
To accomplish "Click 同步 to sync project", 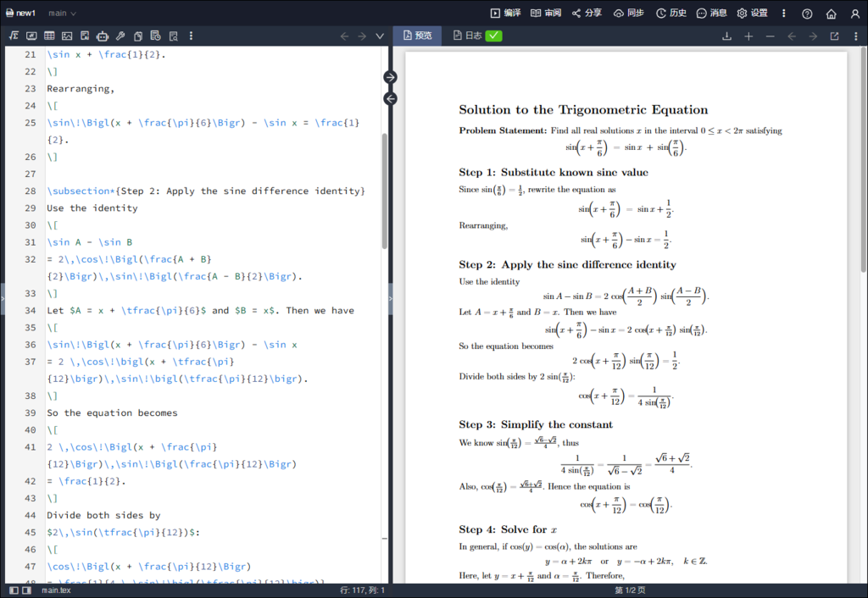I will pos(629,13).
